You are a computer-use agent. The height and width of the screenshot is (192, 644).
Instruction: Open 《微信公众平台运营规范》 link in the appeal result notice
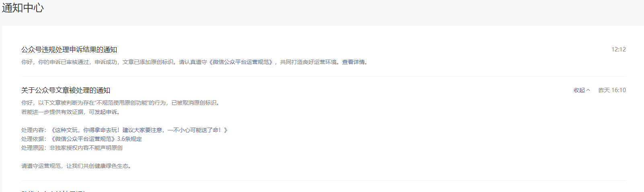tap(241, 62)
